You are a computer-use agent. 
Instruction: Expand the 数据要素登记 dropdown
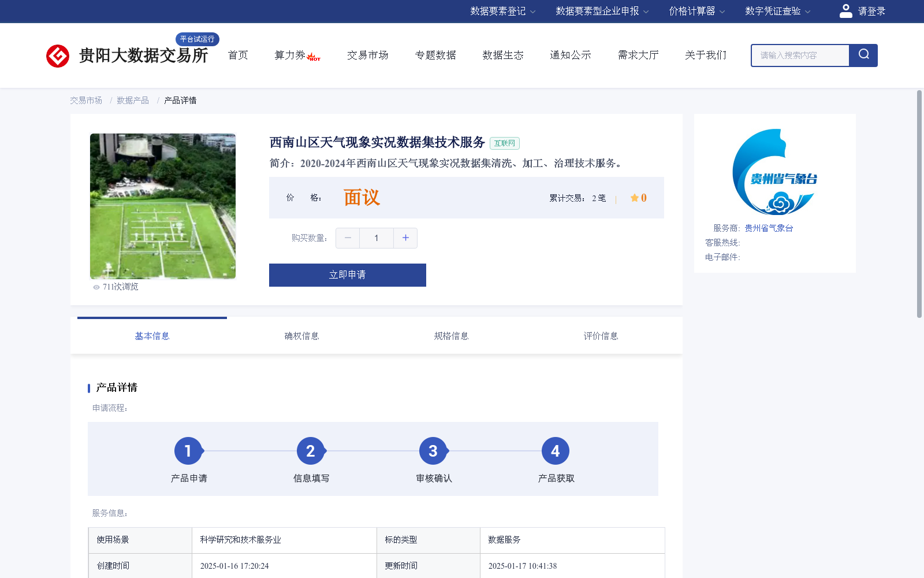503,11
